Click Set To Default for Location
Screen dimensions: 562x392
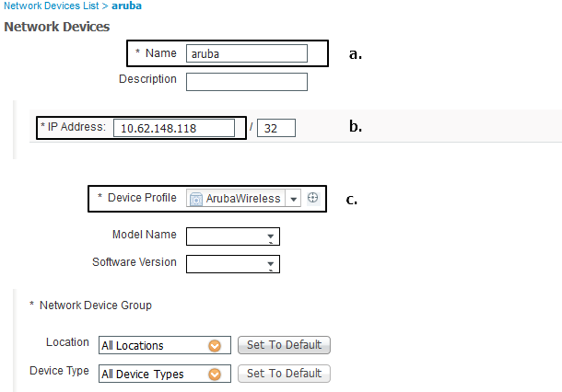(x=285, y=345)
